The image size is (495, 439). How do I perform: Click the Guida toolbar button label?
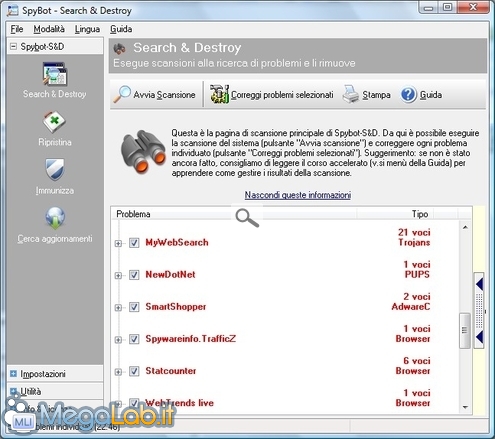pyautogui.click(x=431, y=95)
